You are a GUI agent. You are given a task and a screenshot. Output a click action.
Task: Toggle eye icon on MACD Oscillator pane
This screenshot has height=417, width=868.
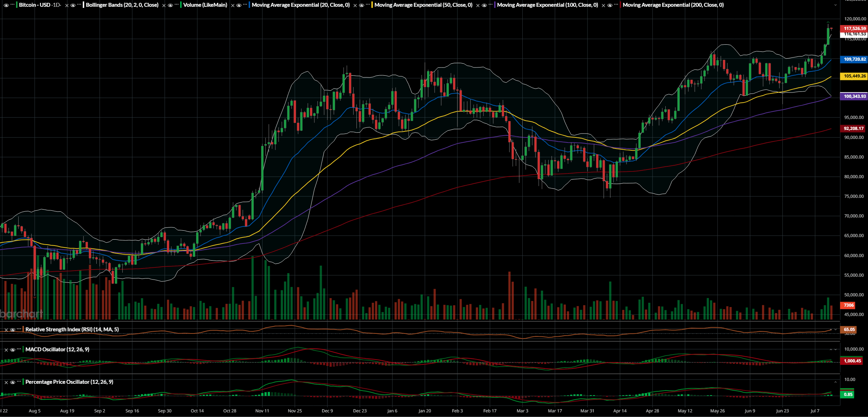click(x=12, y=350)
